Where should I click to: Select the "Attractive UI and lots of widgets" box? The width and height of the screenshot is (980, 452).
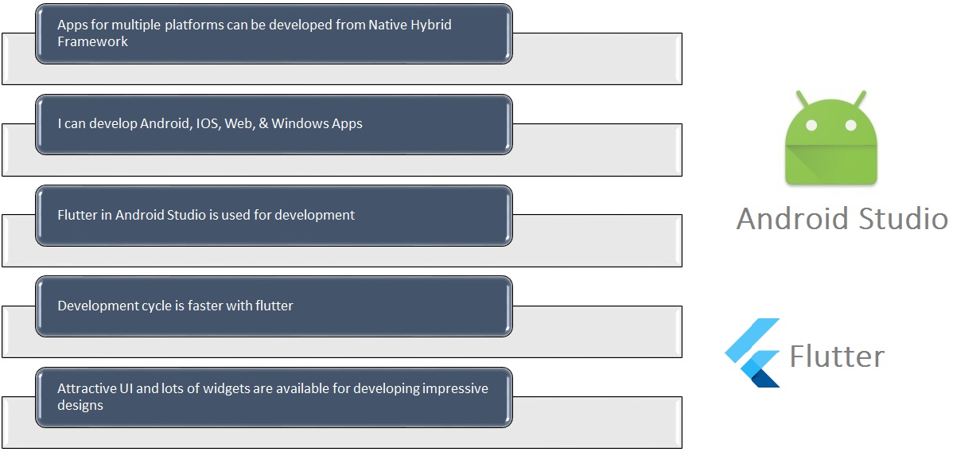274,396
